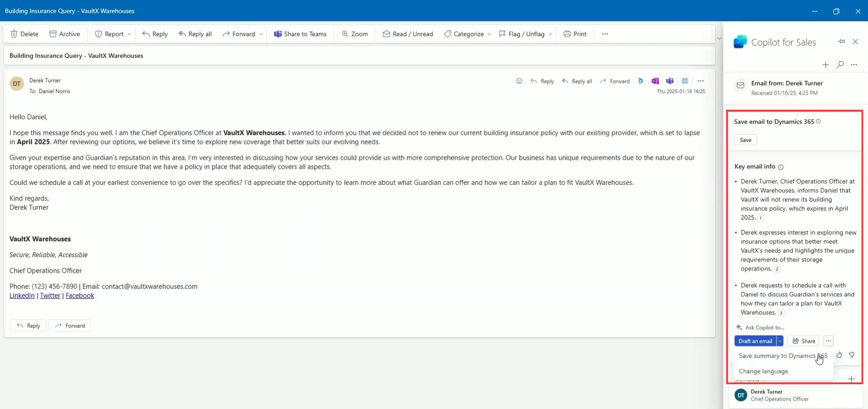Open the Zoom control
Viewport: 868px width, 409px height.
click(355, 34)
